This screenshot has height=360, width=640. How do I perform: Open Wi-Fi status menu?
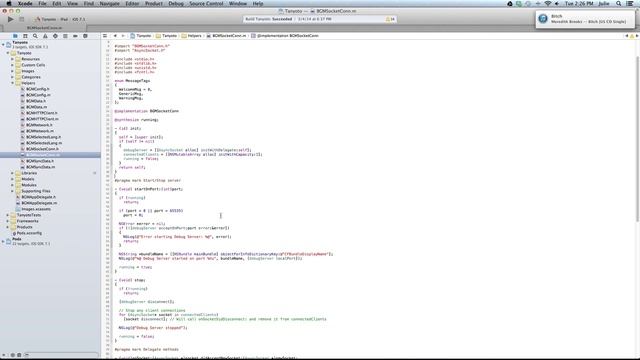click(548, 3)
